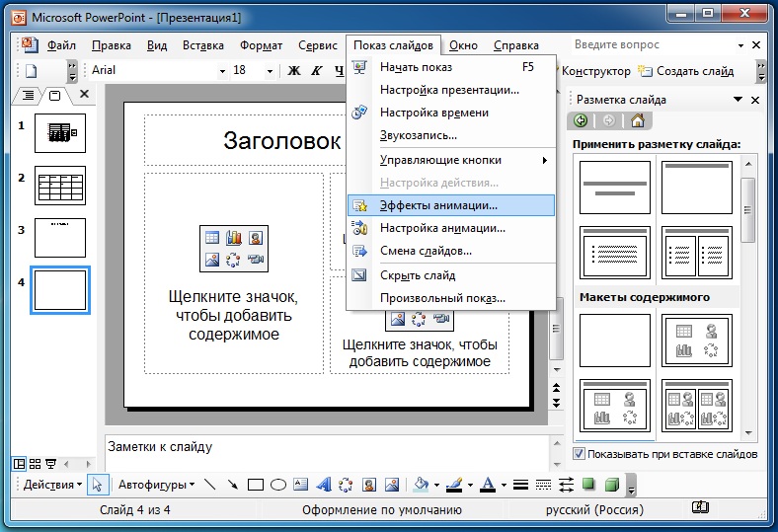
Task: Insert WordArt from the drawing toolbar
Action: click(x=323, y=485)
